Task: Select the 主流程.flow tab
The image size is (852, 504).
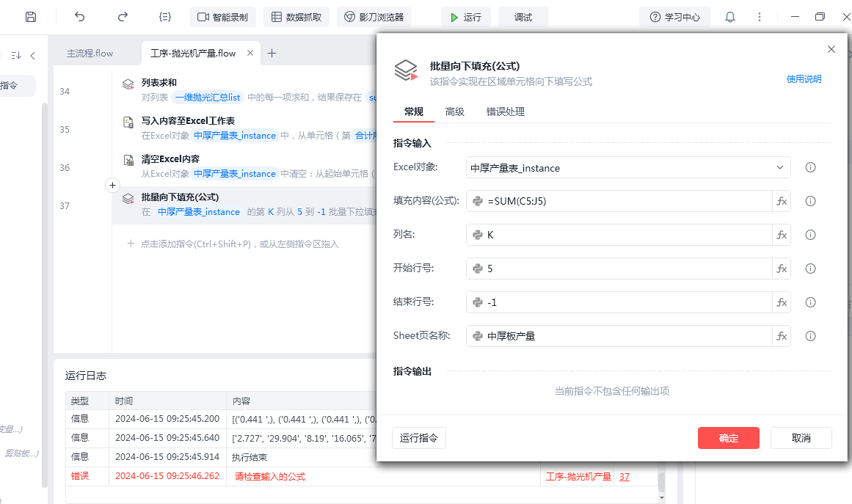Action: (x=90, y=54)
